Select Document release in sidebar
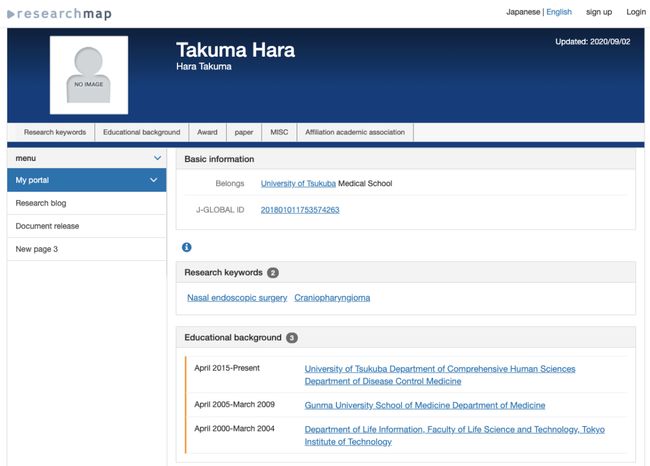The image size is (650, 466). [x=47, y=226]
